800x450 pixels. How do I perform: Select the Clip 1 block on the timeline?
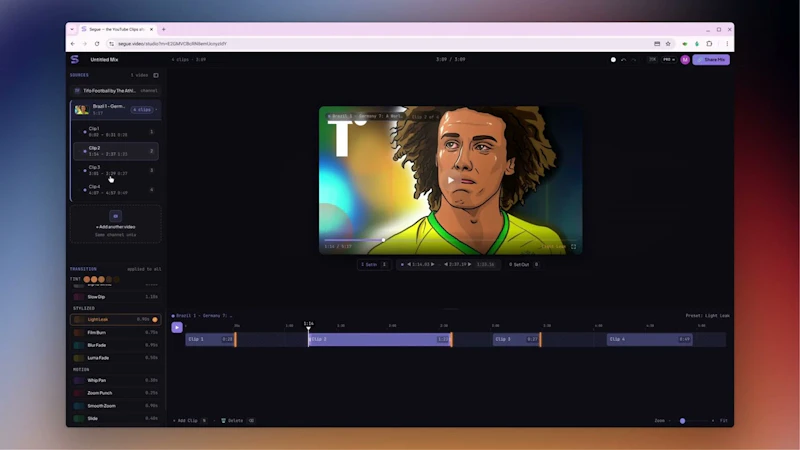point(210,339)
